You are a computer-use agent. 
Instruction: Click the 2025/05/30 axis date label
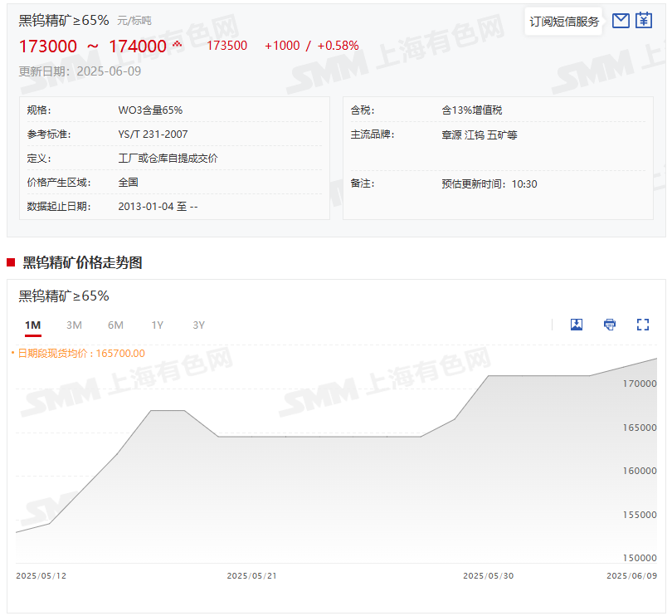click(x=488, y=575)
